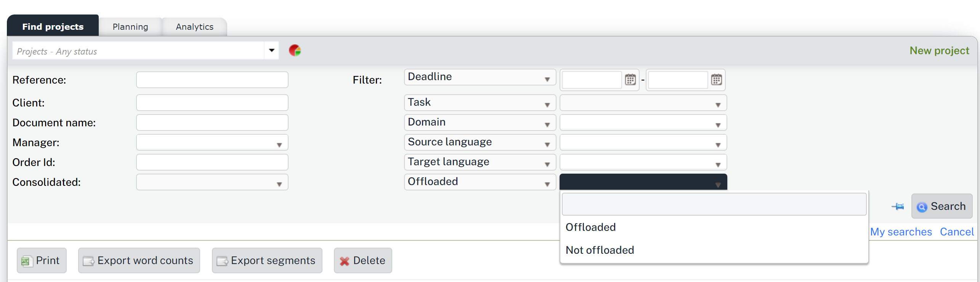This screenshot has width=980, height=282.
Task: Open the Analytics tab
Action: (x=194, y=27)
